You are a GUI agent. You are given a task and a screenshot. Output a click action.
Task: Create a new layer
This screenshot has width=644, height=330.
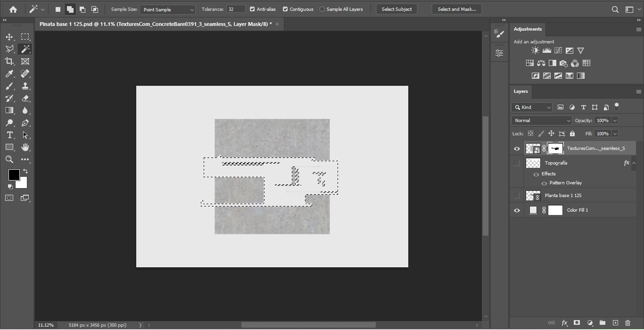[x=615, y=323]
